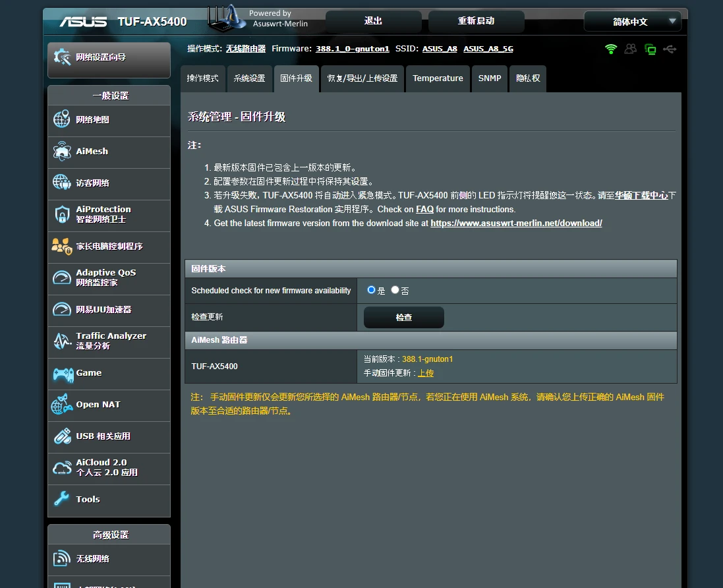Select 是 for scheduled firmware check

point(371,290)
